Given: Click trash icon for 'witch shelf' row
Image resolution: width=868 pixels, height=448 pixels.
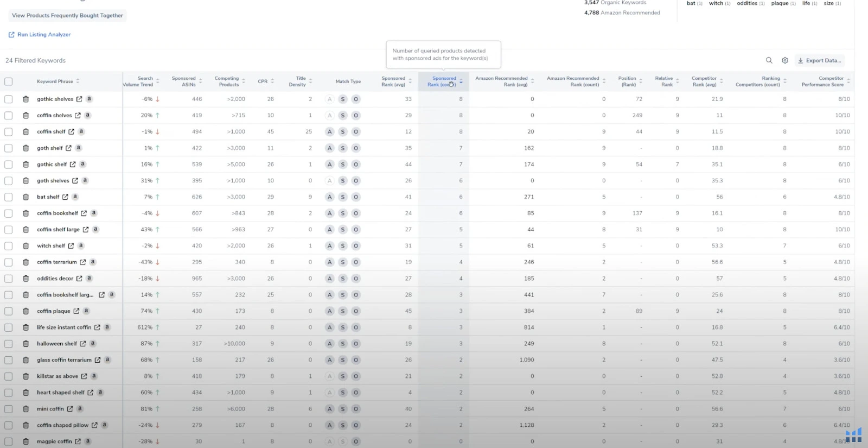Looking at the screenshot, I should point(25,246).
